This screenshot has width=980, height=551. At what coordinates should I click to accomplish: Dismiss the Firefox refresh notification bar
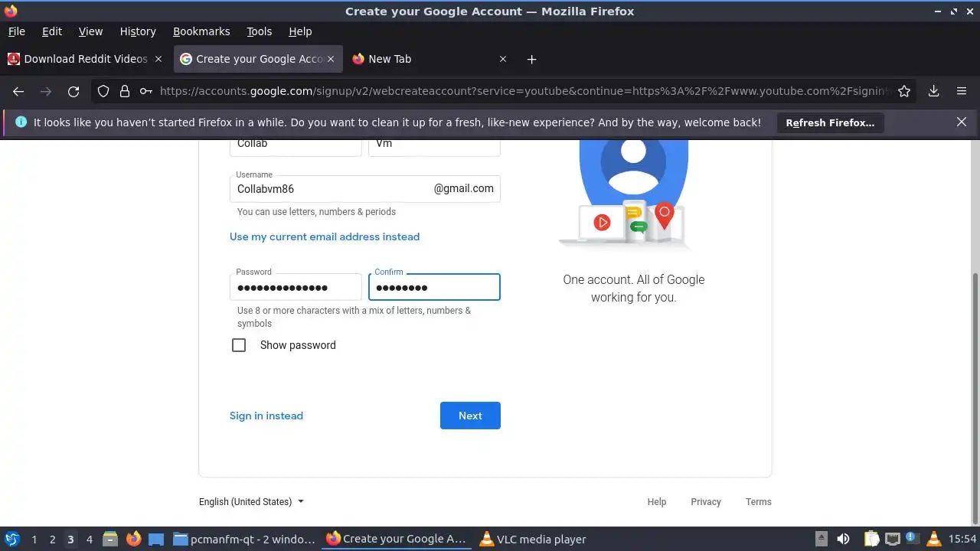[x=962, y=122]
